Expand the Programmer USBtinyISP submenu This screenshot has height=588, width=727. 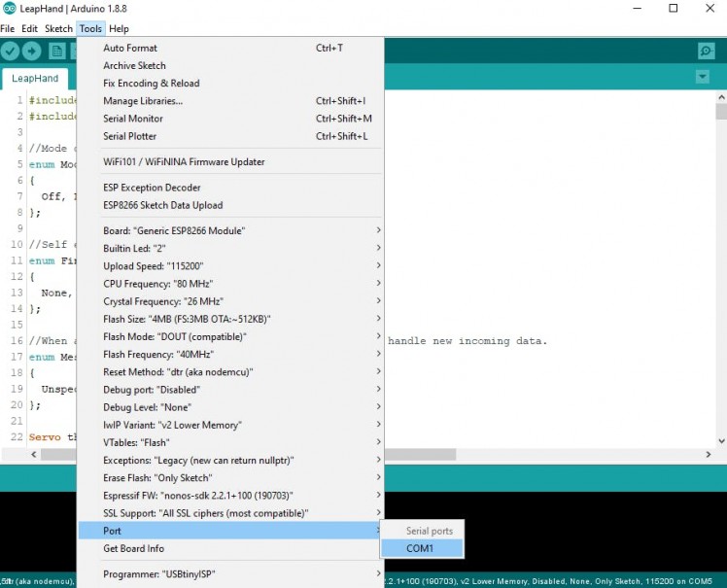[230, 574]
